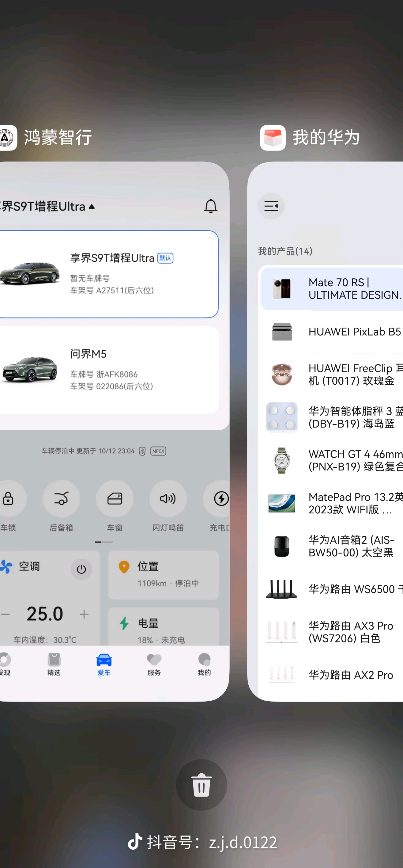This screenshot has width=403, height=868.
Task: Tap 车牌号 浙AFK8086 text
Action: [x=104, y=374]
